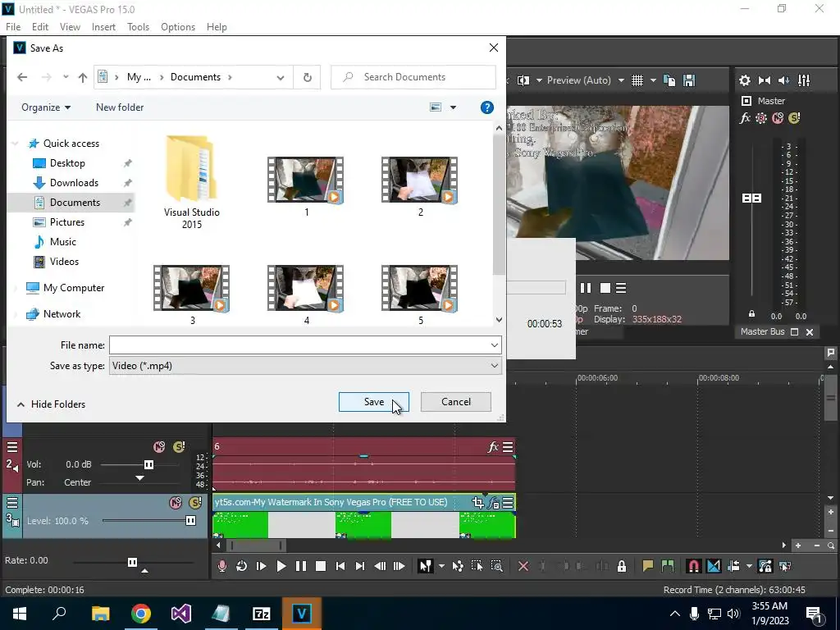Solo the Master bus
The height and width of the screenshot is (630, 840).
794,118
